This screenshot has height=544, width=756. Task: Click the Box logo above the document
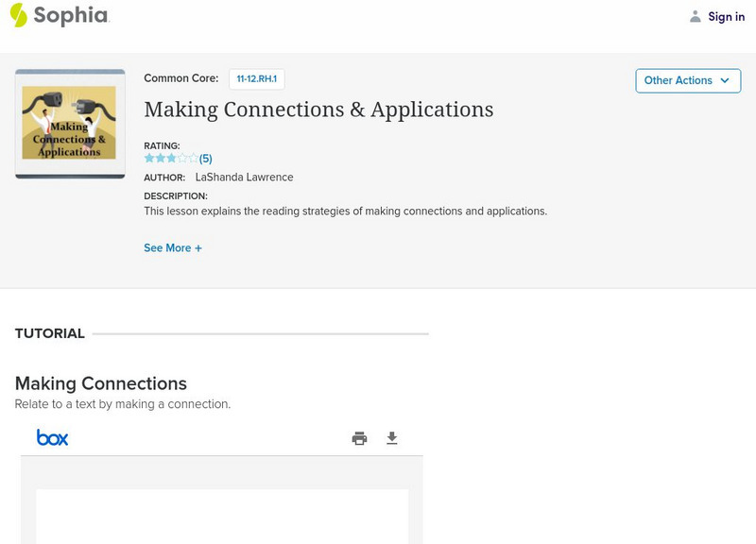coord(52,437)
